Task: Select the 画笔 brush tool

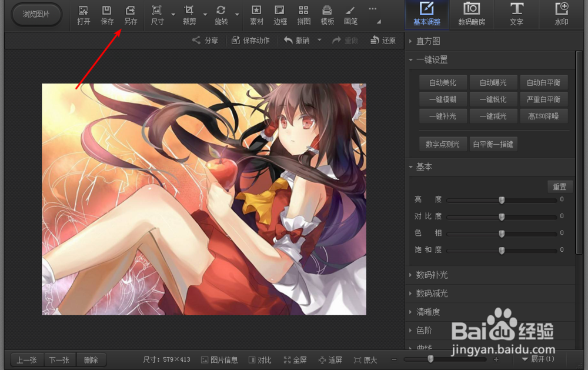Action: [x=350, y=15]
